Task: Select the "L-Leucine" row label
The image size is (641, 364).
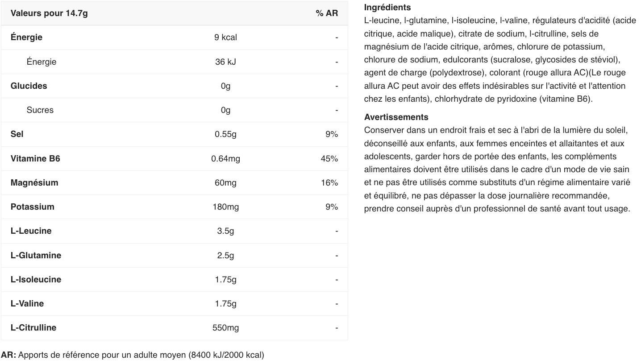Action: 31,231
